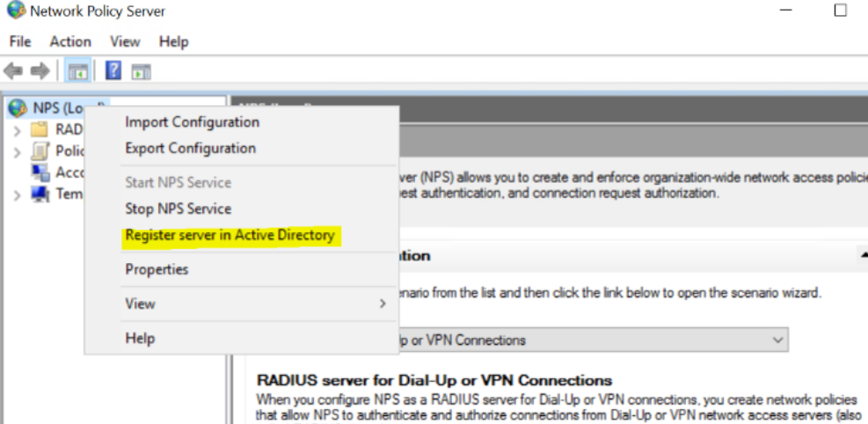
Task: Choose Export Configuration from context menu
Action: (x=191, y=149)
